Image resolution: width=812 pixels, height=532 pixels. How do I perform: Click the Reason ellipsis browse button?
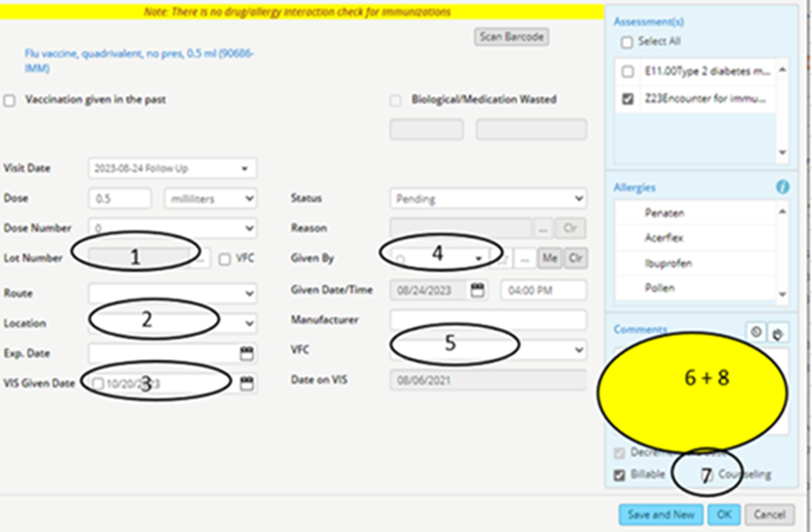pyautogui.click(x=543, y=228)
